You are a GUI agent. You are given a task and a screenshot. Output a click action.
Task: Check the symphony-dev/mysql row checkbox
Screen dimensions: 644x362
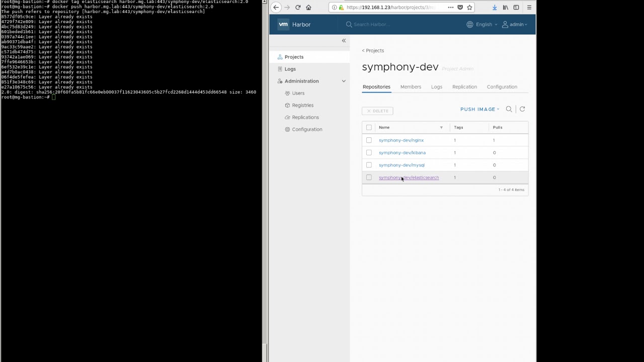(369, 165)
